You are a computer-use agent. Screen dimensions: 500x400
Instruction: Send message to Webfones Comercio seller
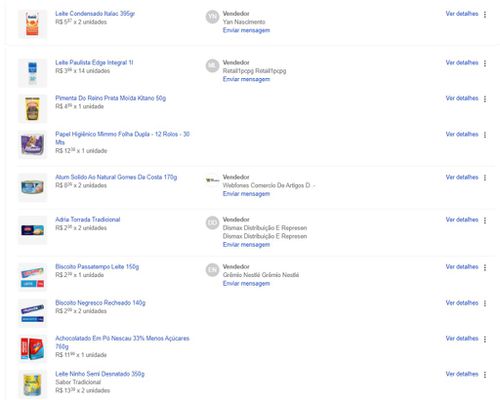point(246,194)
